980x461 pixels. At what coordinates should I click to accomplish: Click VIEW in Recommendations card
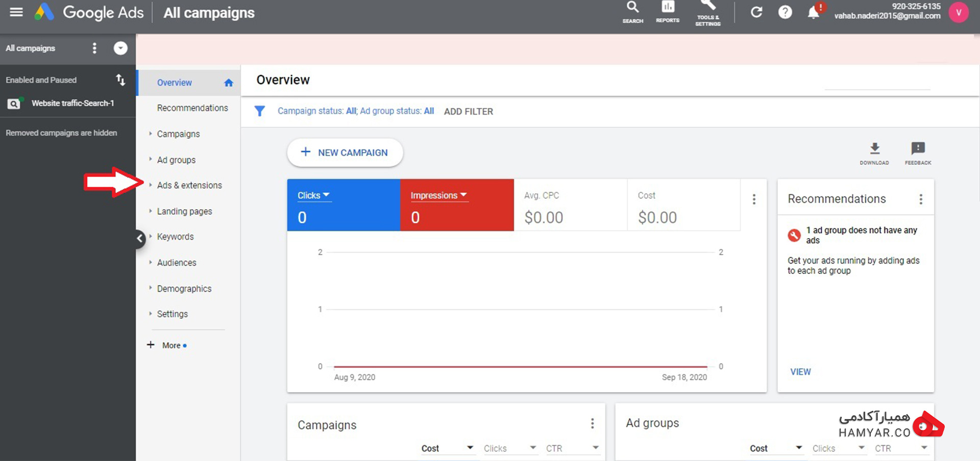[x=800, y=372]
